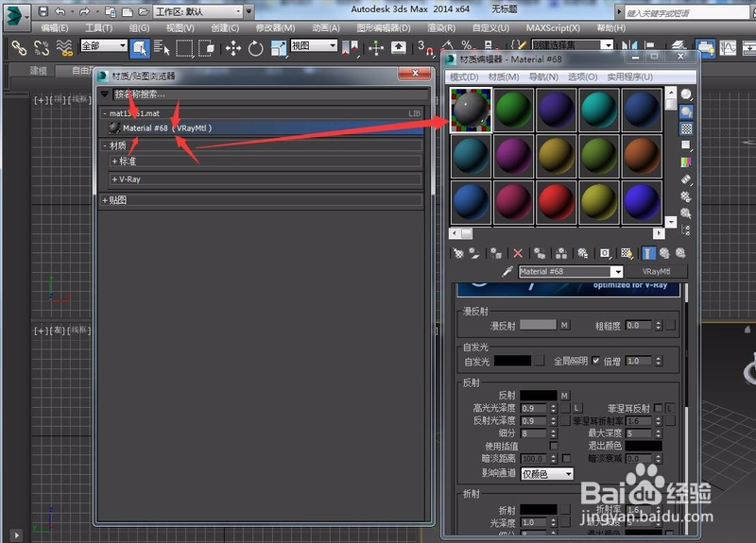The width and height of the screenshot is (756, 543).
Task: Click Put Material to Scene icon
Action: point(474,253)
